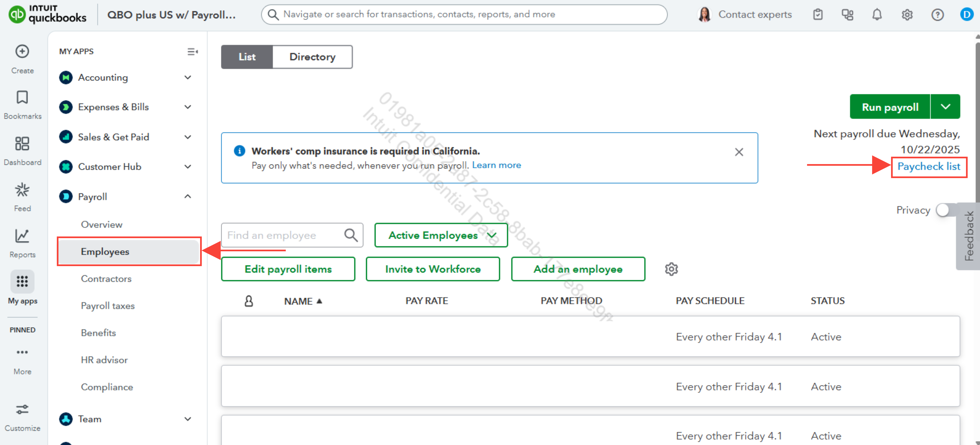Click the Create plus icon
This screenshot has height=445, width=980.
[22, 51]
